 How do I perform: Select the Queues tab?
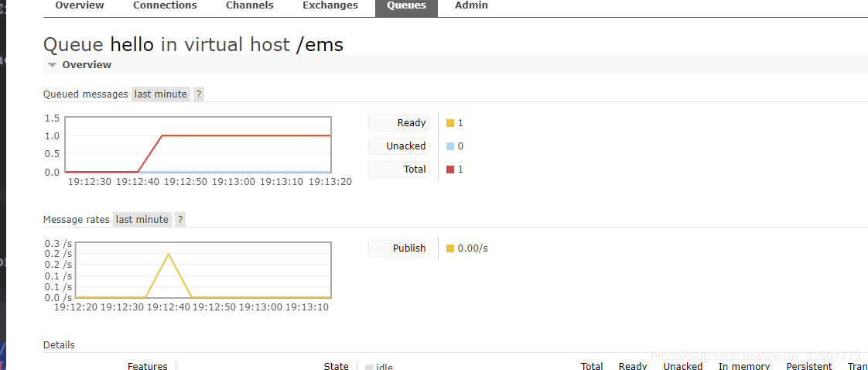[x=406, y=7]
